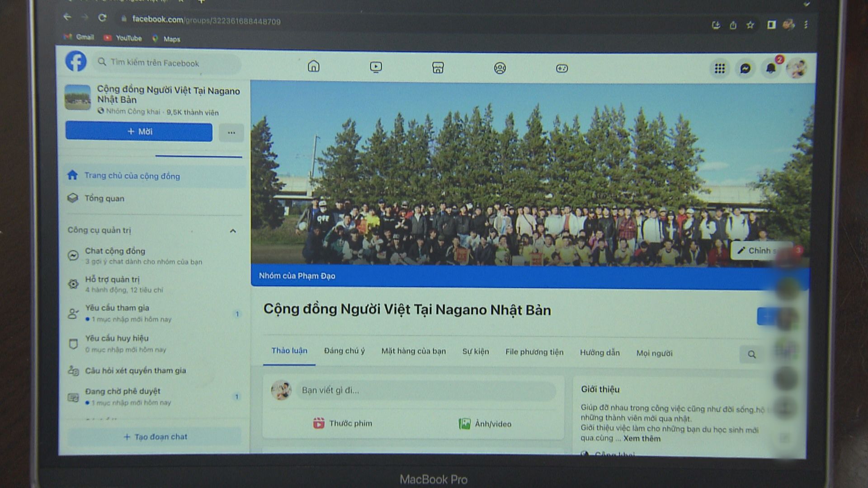The image size is (868, 488).
Task: Reload the page in the browser
Action: (103, 18)
